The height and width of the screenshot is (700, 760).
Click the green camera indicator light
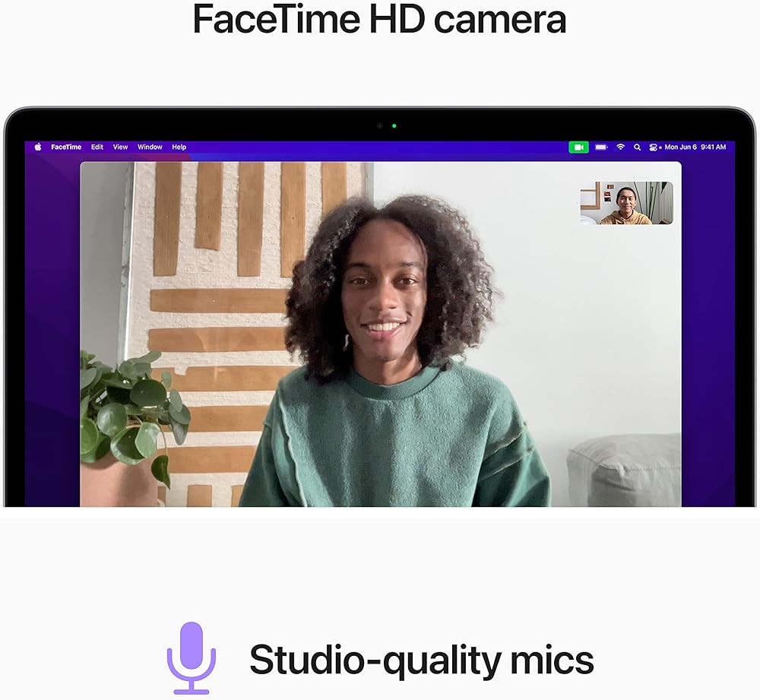tap(394, 125)
